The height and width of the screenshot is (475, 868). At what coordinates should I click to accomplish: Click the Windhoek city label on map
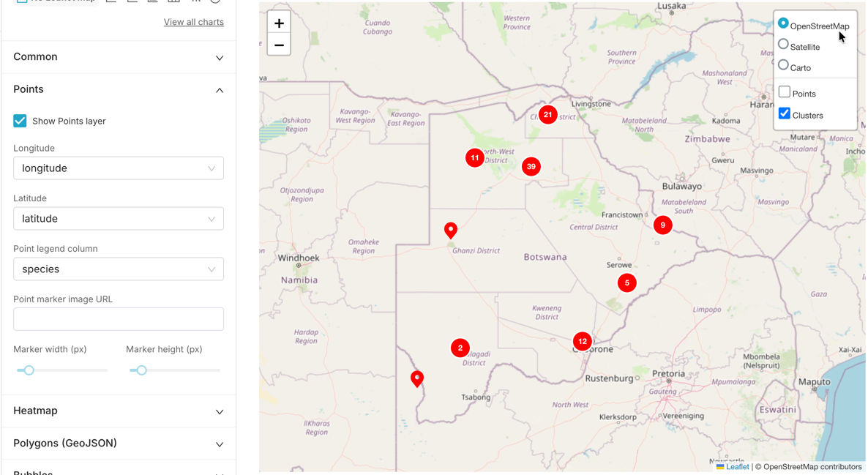point(299,258)
